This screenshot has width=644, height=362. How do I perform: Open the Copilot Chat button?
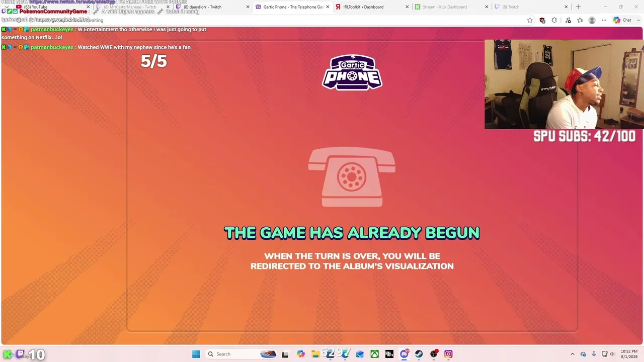pos(622,20)
